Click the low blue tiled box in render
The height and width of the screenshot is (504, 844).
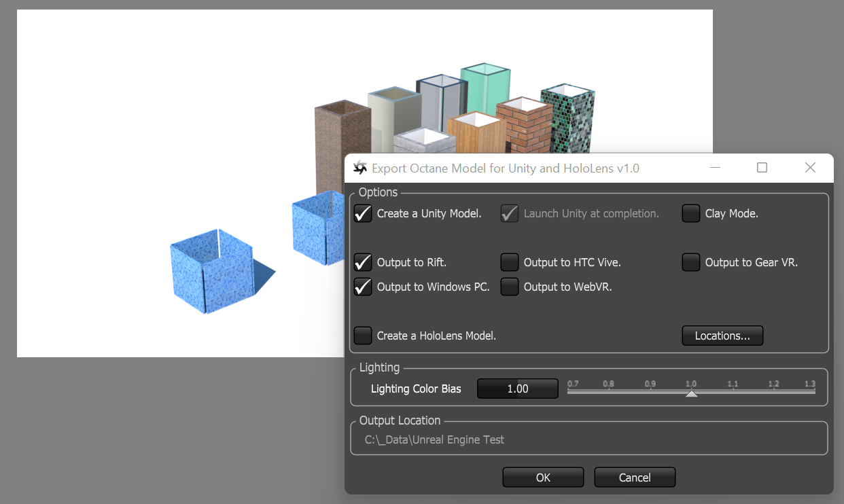click(x=212, y=273)
